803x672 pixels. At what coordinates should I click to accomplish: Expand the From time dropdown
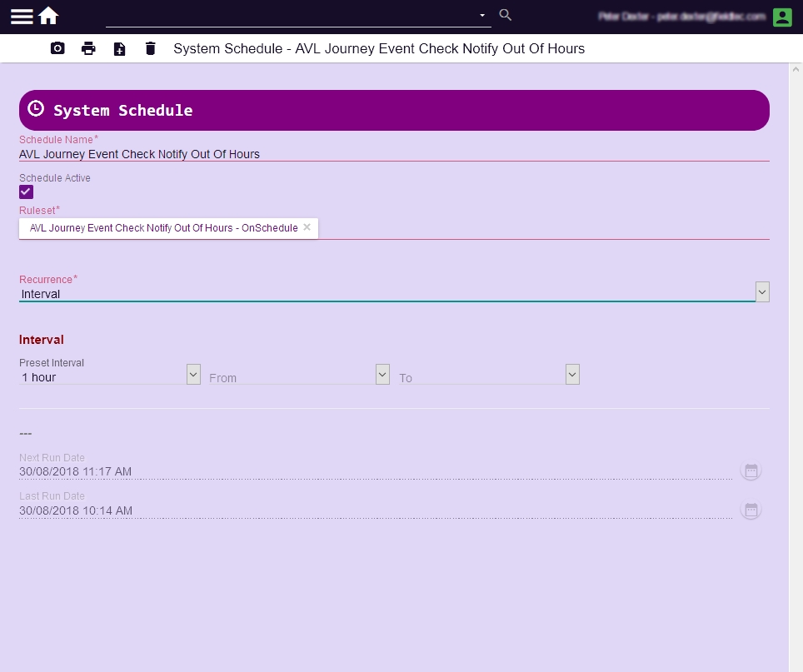click(382, 374)
